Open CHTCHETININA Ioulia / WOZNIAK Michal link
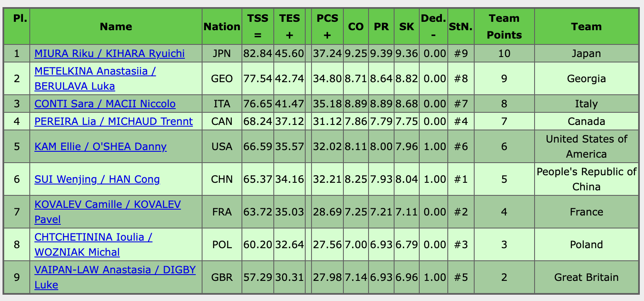 point(93,237)
